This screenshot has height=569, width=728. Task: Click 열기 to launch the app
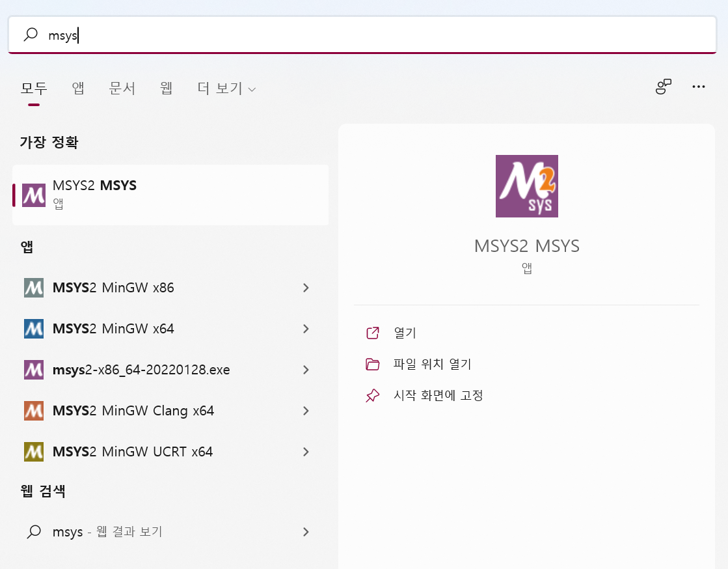pyautogui.click(x=405, y=333)
